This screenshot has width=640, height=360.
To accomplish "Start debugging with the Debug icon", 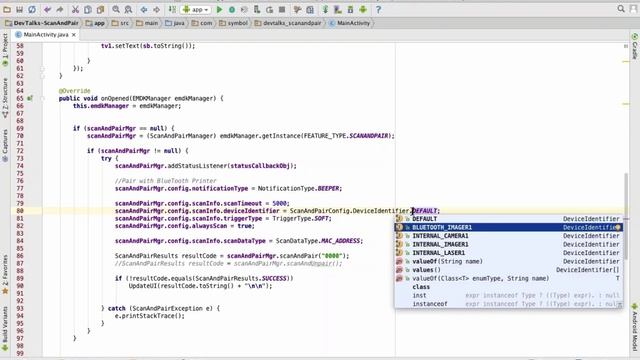I will coord(232,9).
